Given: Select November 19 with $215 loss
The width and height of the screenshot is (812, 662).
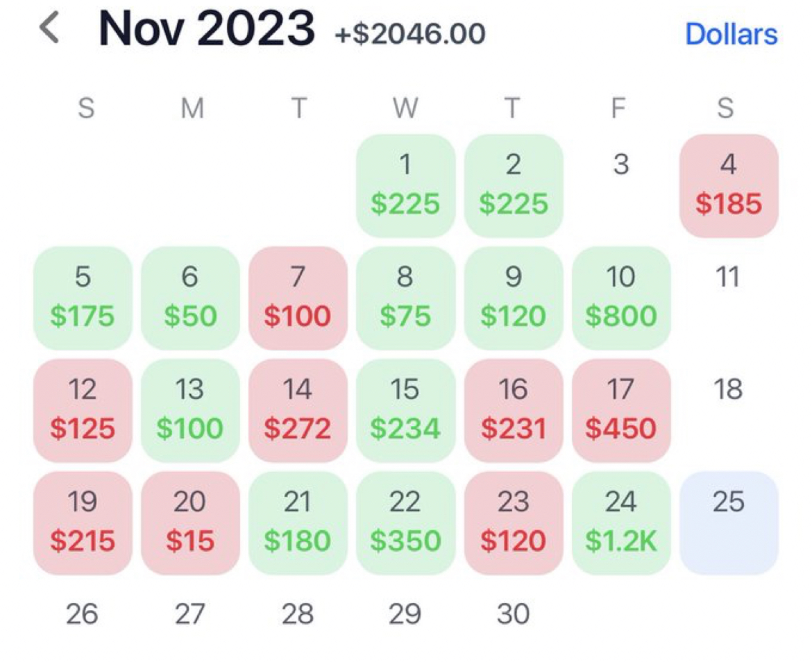Looking at the screenshot, I should (83, 523).
